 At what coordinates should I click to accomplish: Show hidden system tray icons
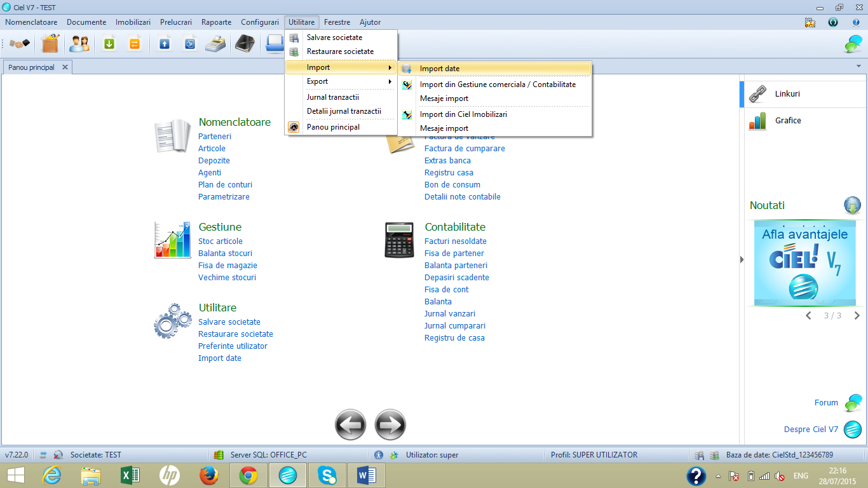point(718,476)
